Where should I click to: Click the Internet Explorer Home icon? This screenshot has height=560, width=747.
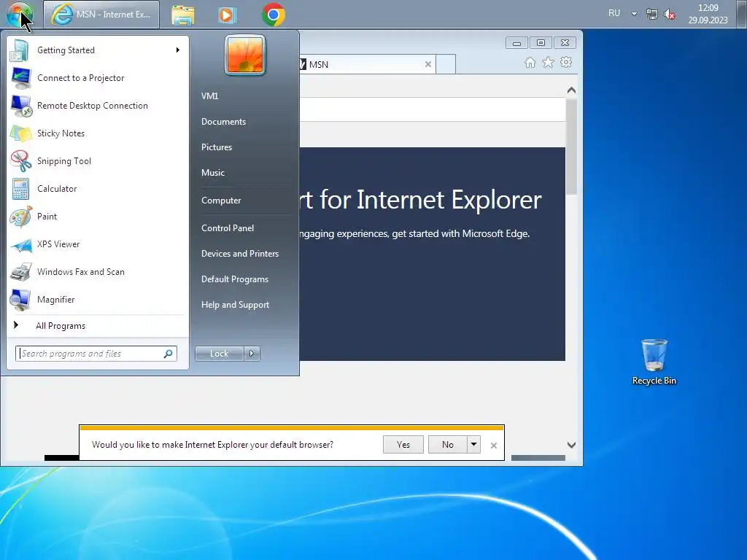(x=530, y=63)
